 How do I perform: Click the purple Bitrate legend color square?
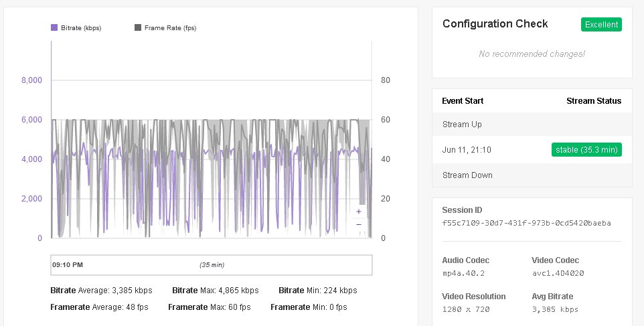pos(54,28)
